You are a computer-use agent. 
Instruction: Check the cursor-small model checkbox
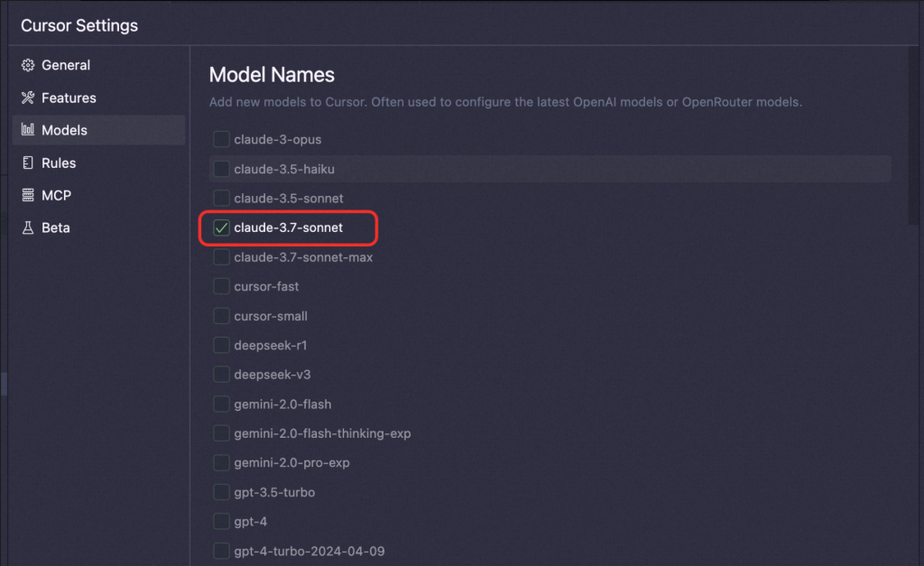coord(221,315)
